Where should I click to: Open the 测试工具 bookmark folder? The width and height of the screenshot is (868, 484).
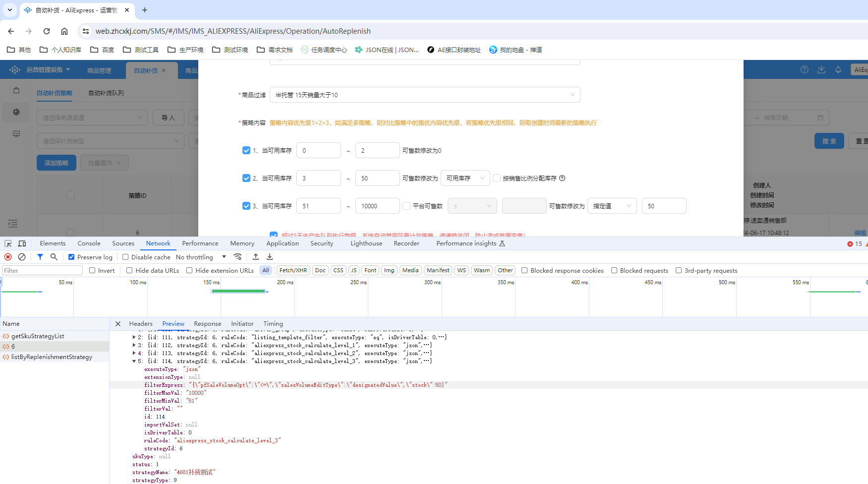(141, 50)
